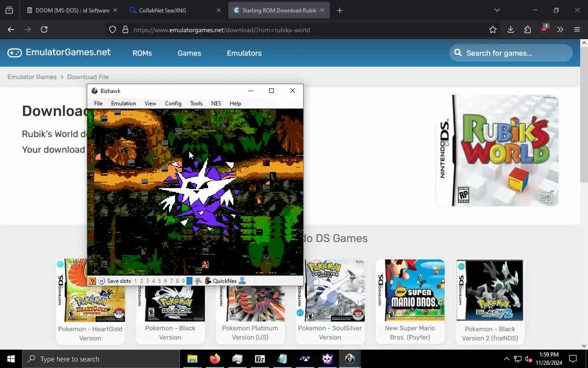Close the Starting ROM Download Rubik tab
This screenshot has height=368, width=588.
pos(322,10)
